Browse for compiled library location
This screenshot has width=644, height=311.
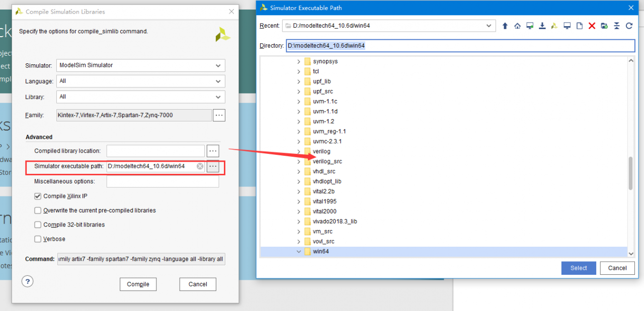pyautogui.click(x=213, y=151)
